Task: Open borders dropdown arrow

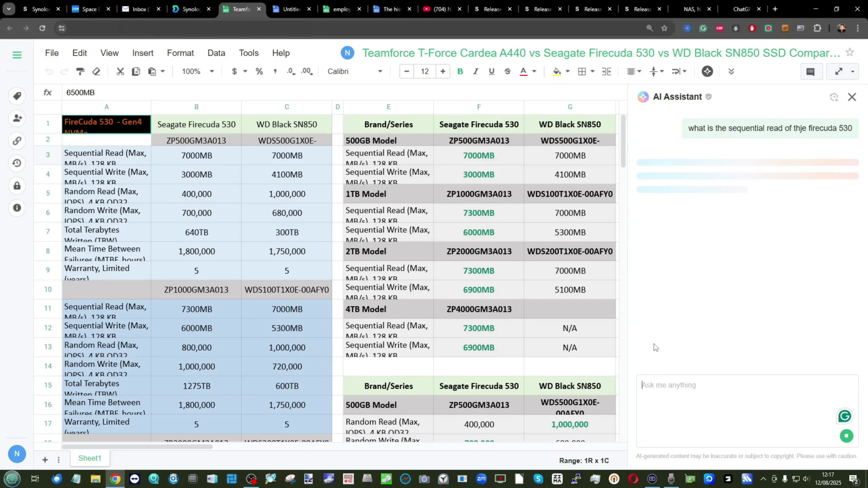Action: coord(593,72)
